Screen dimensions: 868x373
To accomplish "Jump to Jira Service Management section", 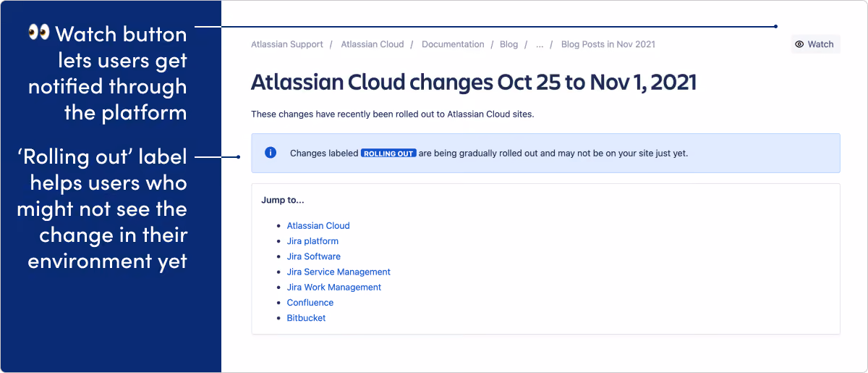I will pyautogui.click(x=339, y=272).
